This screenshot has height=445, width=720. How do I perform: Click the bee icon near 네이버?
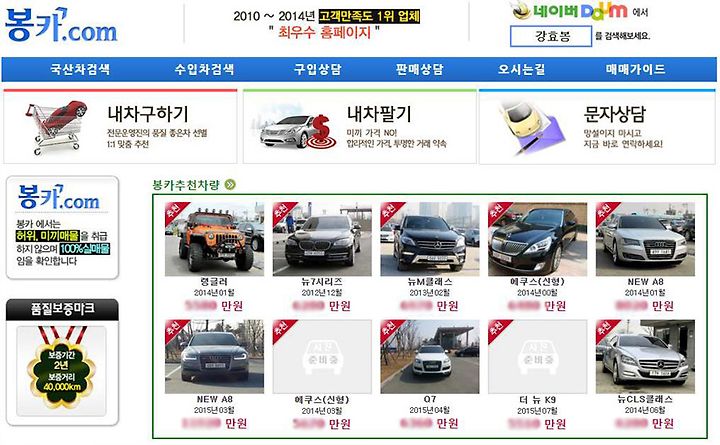tap(521, 11)
